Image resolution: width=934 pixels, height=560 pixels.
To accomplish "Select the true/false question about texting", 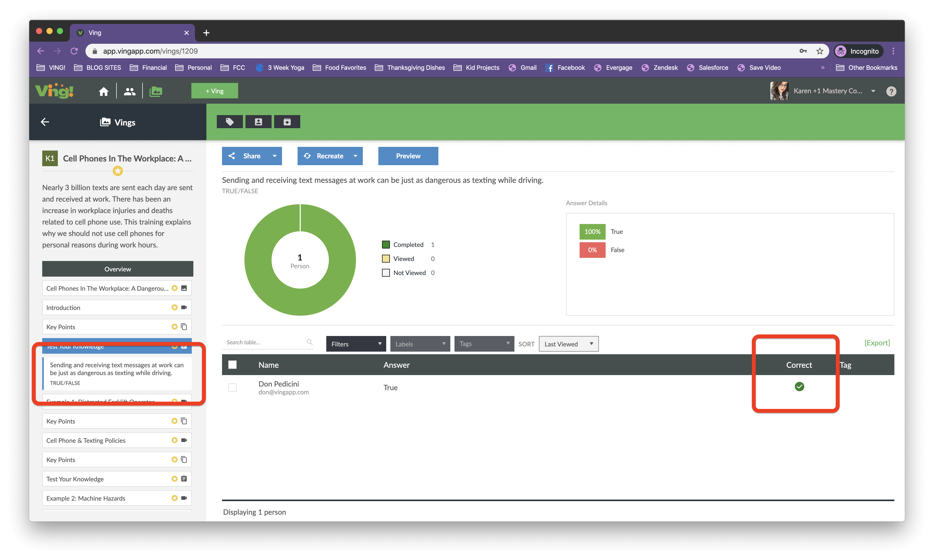I will pos(117,373).
